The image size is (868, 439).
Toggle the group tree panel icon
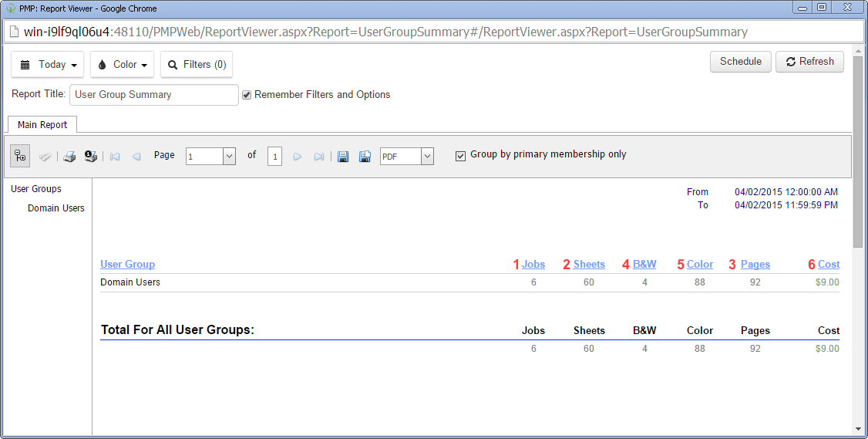tap(20, 156)
